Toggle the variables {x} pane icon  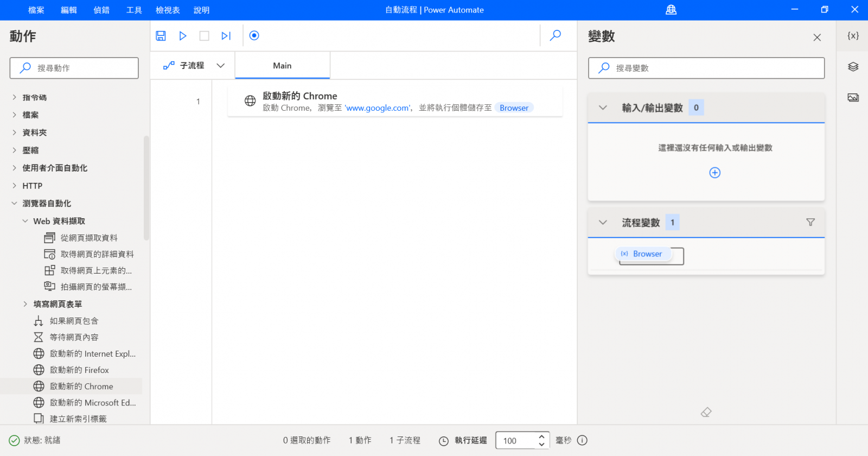(x=853, y=36)
